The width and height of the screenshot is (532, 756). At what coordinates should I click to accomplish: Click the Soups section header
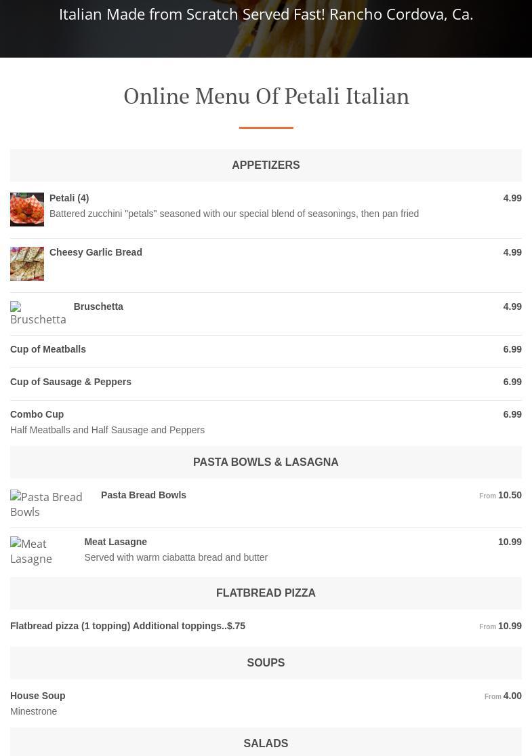click(x=266, y=663)
